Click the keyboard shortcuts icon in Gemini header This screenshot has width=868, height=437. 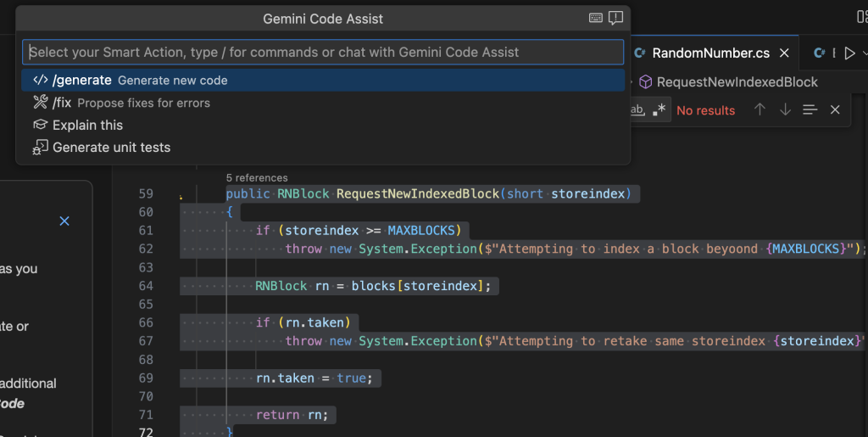[x=596, y=18]
